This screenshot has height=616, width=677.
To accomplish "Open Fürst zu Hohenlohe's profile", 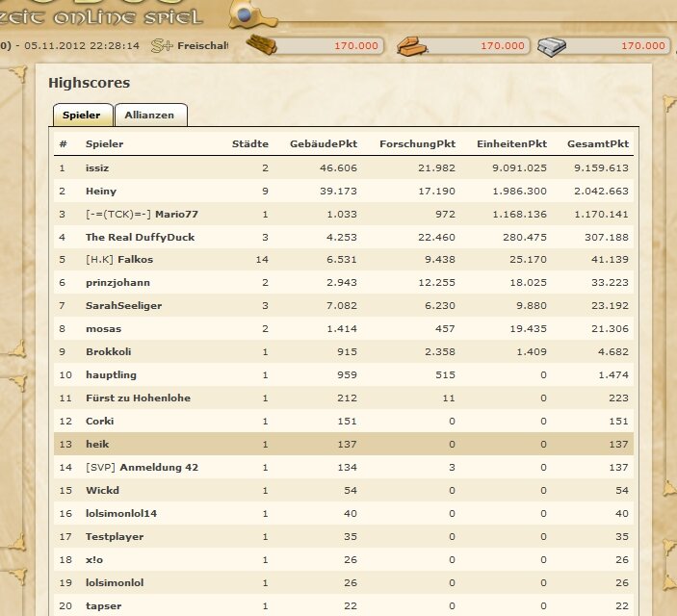I will pyautogui.click(x=138, y=398).
